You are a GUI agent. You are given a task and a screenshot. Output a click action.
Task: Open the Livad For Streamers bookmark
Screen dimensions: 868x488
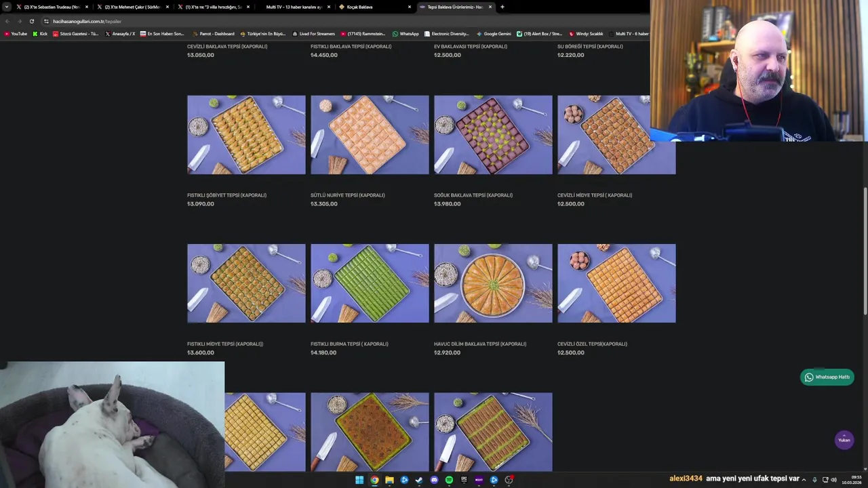click(x=313, y=33)
